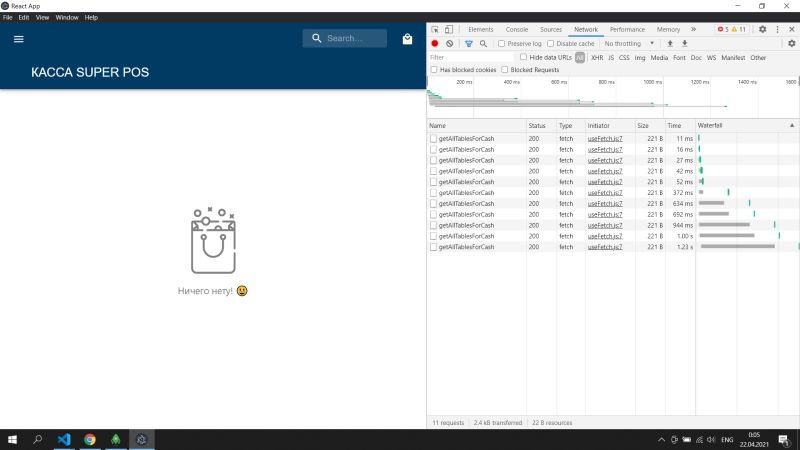Click into the network Filter field
Screen dimensions: 800x450
[x=470, y=58]
